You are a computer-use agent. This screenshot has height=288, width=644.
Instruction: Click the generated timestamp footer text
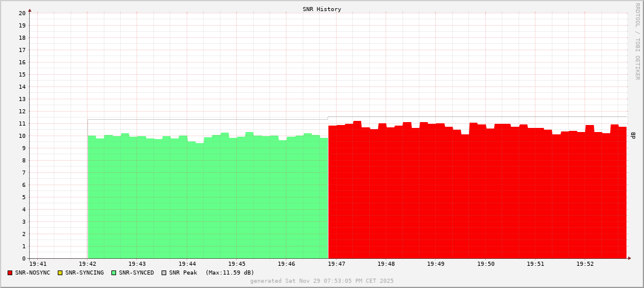[x=321, y=281]
